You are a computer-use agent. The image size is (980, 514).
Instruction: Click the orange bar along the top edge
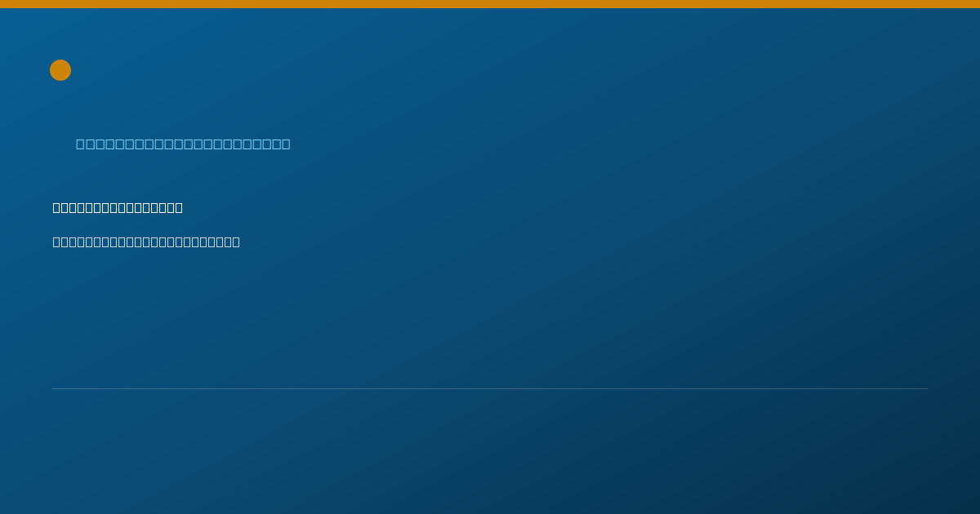tap(490, 4)
